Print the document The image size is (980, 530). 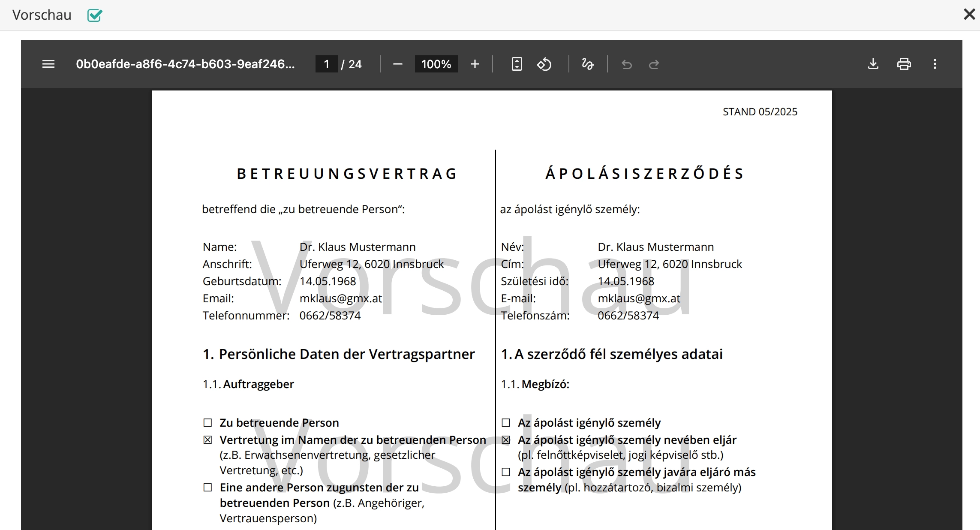click(x=904, y=64)
